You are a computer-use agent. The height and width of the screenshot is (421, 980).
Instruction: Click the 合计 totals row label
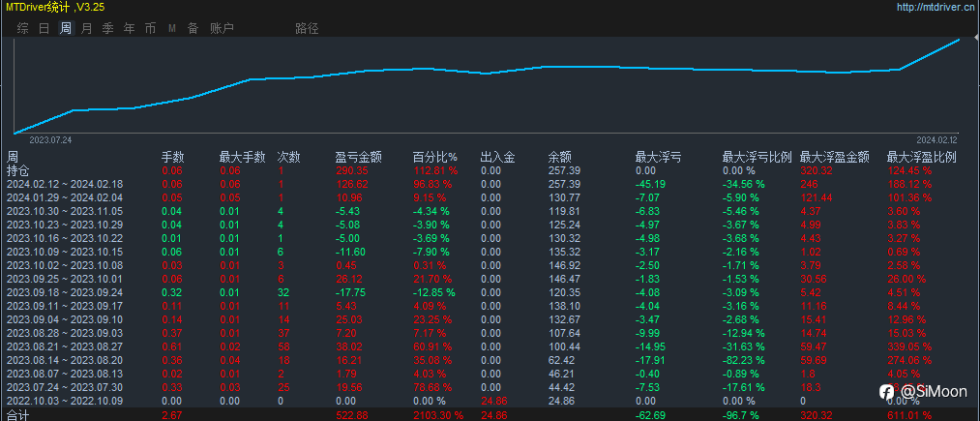[18, 415]
